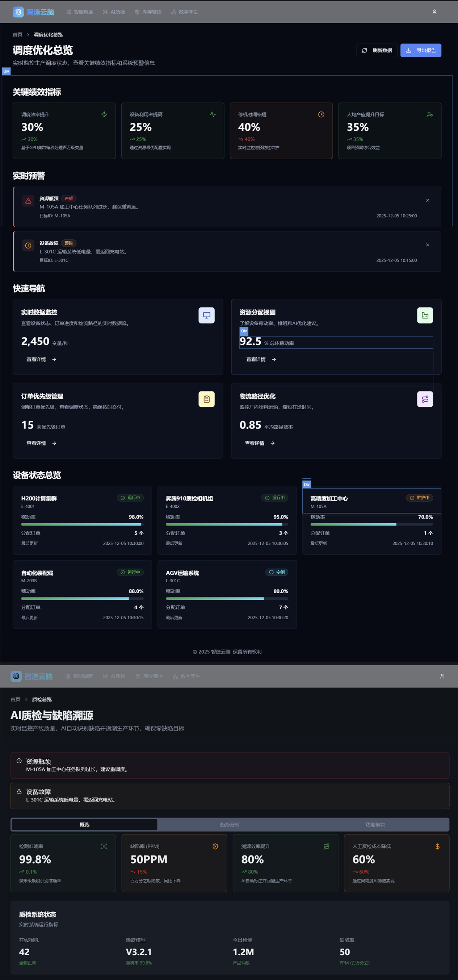The image size is (458, 980).
Task: Click the lightning icon on 调度效率提升 card
Action: pyautogui.click(x=104, y=114)
